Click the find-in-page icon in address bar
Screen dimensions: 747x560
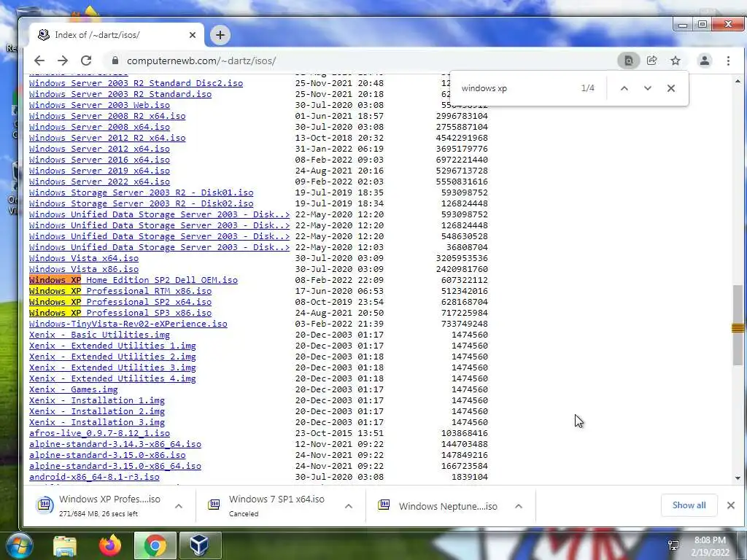tap(629, 61)
